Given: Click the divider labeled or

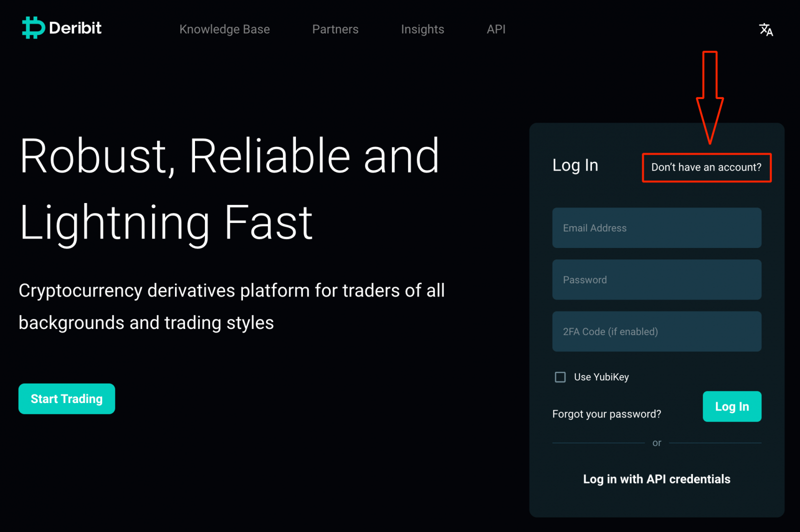Looking at the screenshot, I should [x=656, y=442].
